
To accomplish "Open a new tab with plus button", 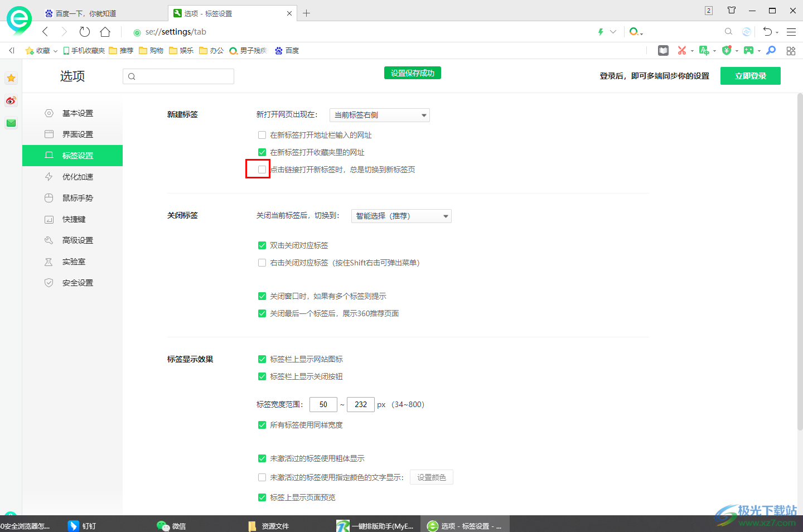I will (x=306, y=13).
